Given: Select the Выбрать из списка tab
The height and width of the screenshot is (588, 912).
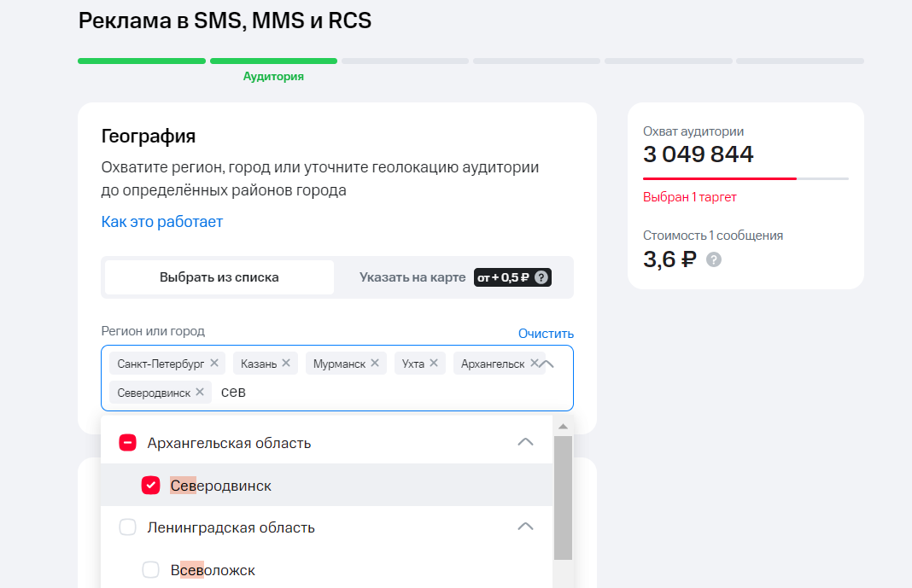Looking at the screenshot, I should tap(218, 277).
